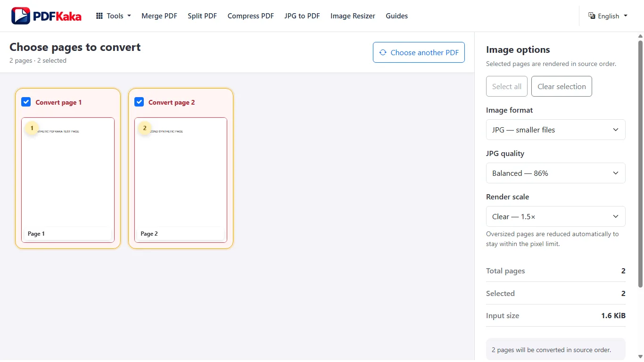
Task: Uncheck the Convert page 1 checkbox
Action: pyautogui.click(x=26, y=102)
